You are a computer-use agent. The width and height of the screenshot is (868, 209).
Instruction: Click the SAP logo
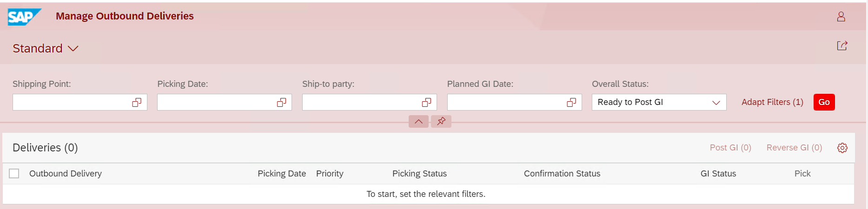(24, 17)
